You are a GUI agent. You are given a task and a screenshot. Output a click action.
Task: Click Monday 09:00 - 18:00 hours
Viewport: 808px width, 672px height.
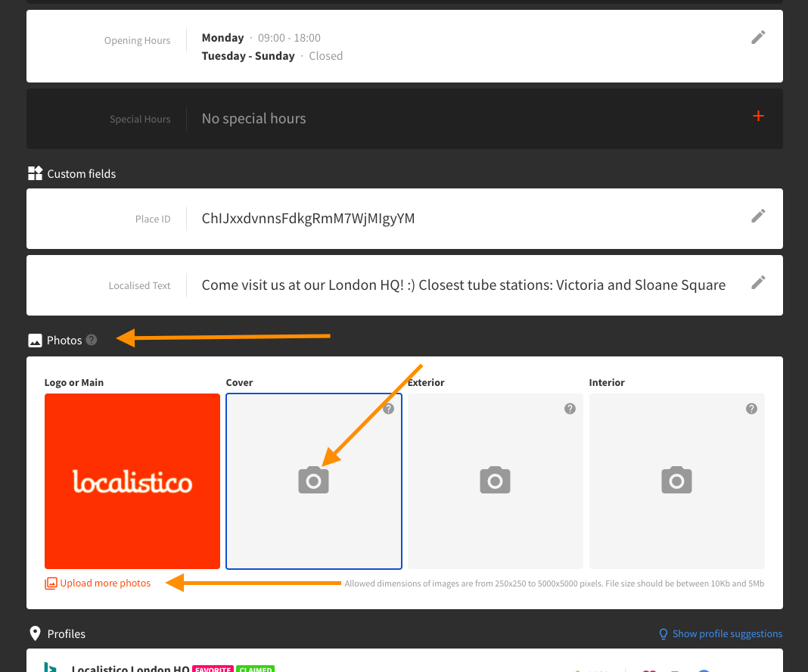pos(261,38)
